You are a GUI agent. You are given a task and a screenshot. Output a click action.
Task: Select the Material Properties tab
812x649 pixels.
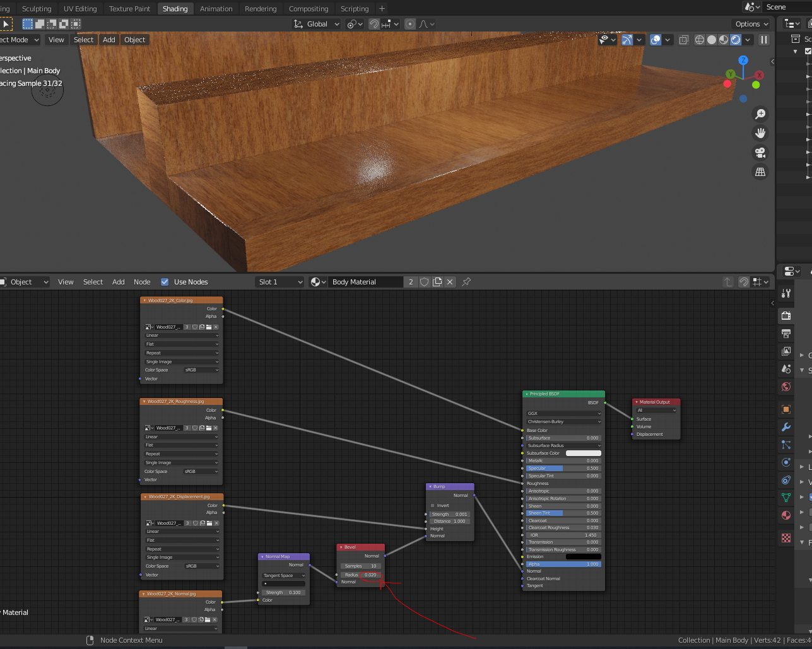786,515
